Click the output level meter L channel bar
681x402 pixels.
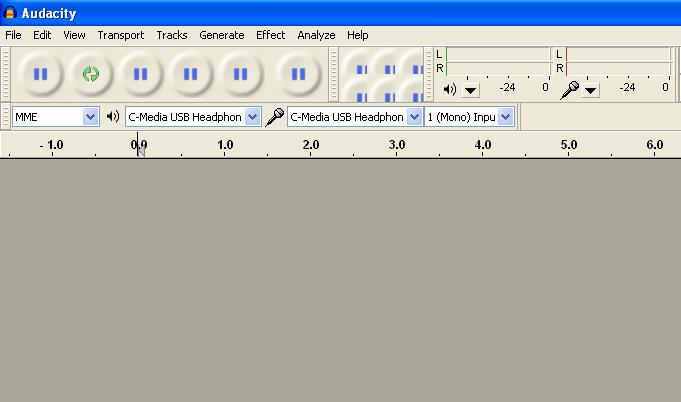pyautogui.click(x=498, y=54)
